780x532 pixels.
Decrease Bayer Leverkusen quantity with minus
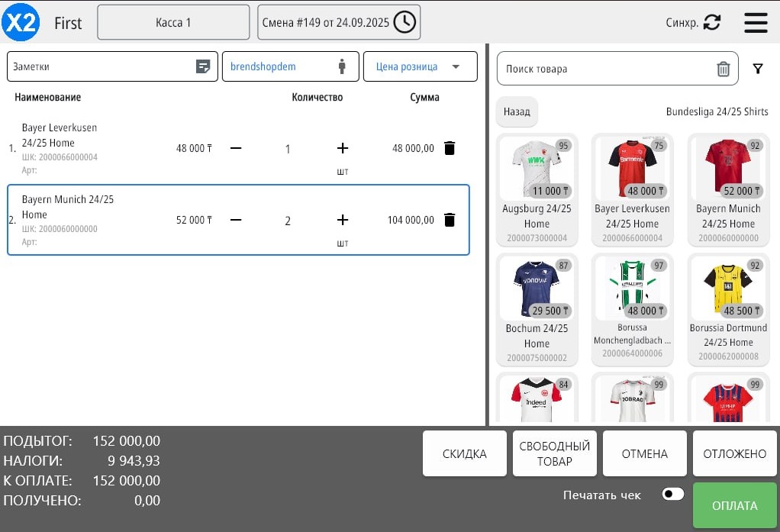(236, 148)
